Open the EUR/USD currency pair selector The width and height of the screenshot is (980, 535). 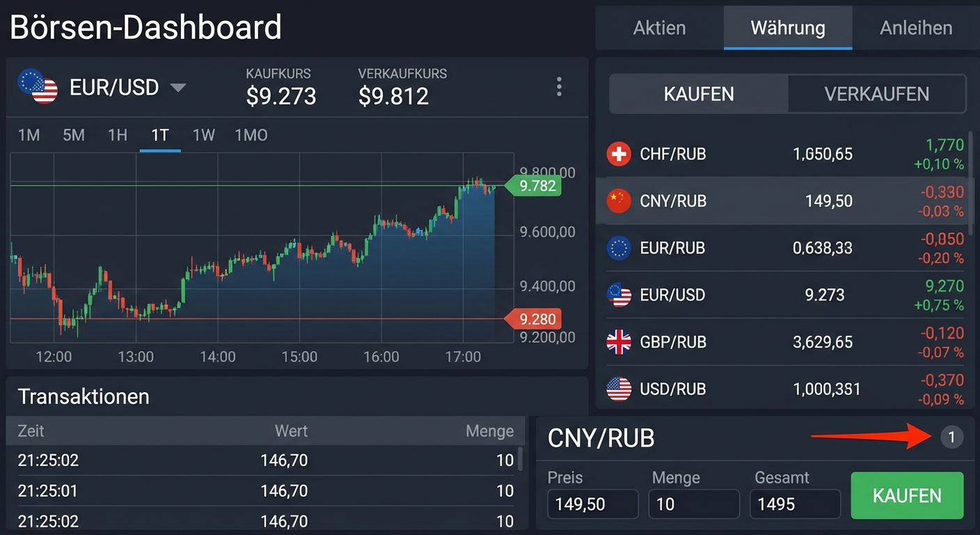pyautogui.click(x=179, y=87)
